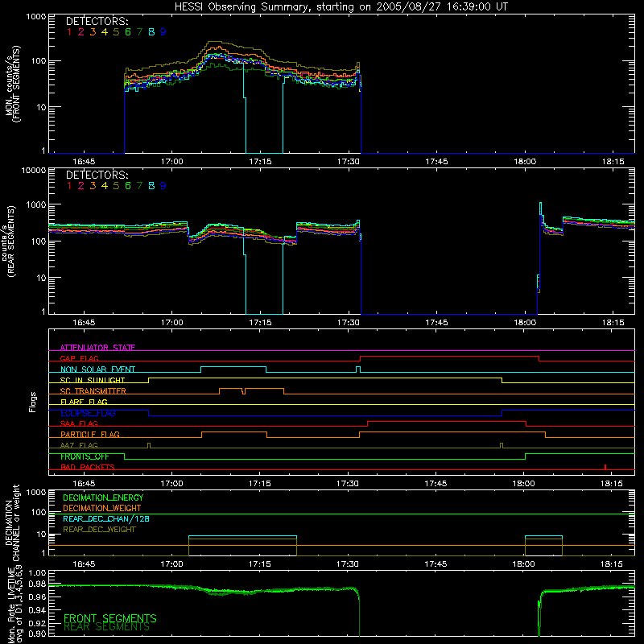
Task: Click the HESSI Observing Summary title text
Action: 341,7
